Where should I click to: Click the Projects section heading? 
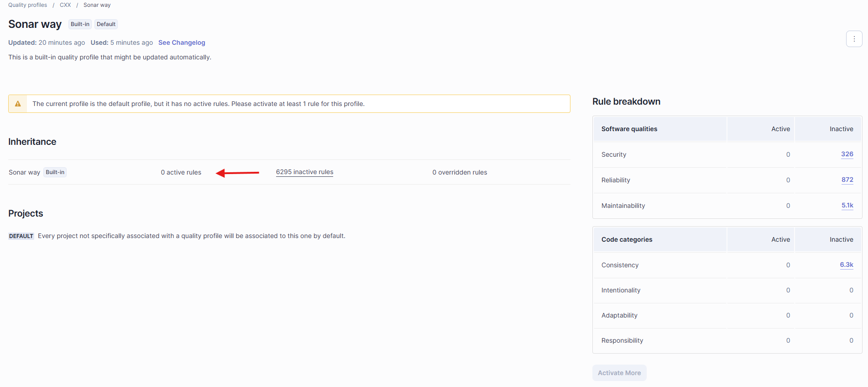(x=26, y=213)
